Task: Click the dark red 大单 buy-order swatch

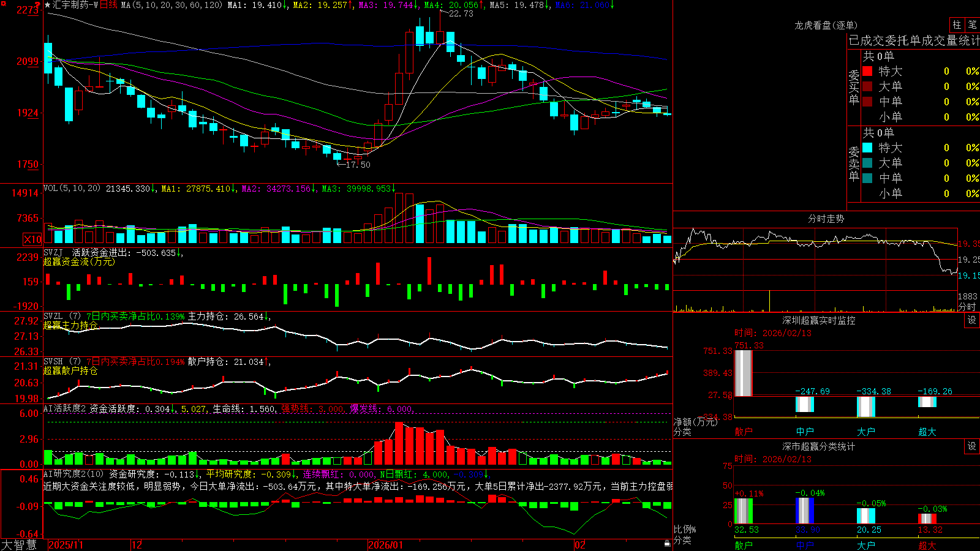Action: click(x=867, y=86)
